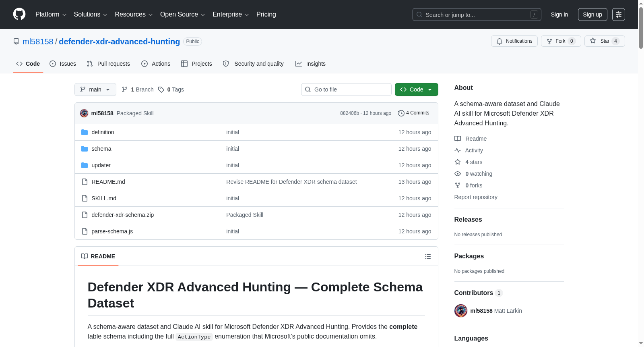Expand the Open Source menu
644x347 pixels.
point(183,15)
